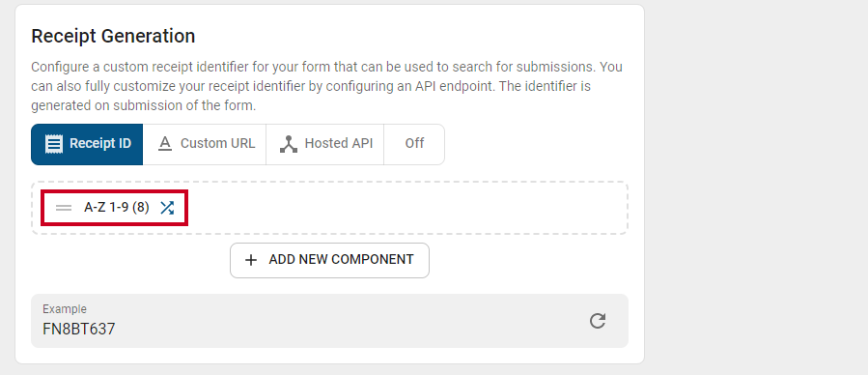The height and width of the screenshot is (375, 868).
Task: Click the branching Hosted API icon
Action: click(289, 144)
